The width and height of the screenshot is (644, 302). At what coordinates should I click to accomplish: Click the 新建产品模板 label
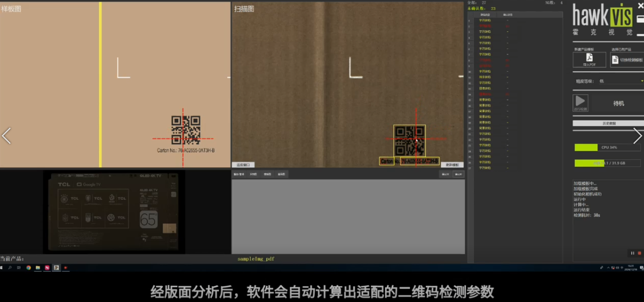point(584,49)
